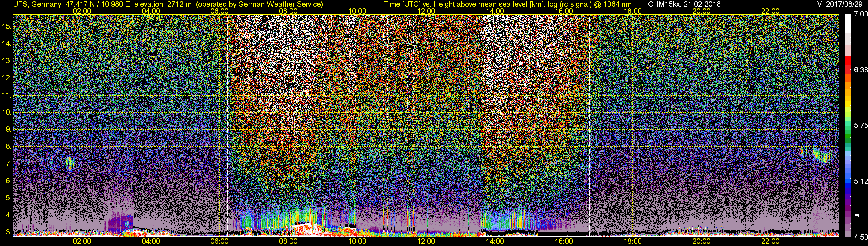This screenshot has width=868, height=246.
Task: Click the 08:00 label on the top time axis
Action: coord(288,11)
